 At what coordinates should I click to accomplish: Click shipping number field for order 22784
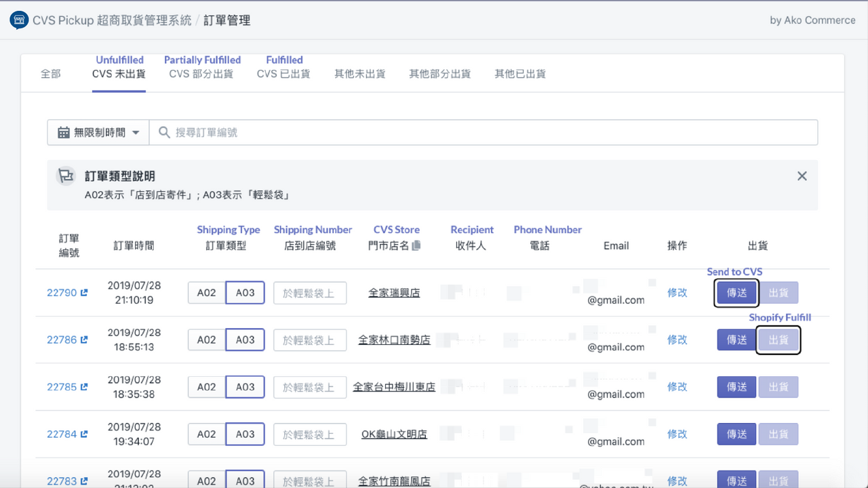[x=310, y=434]
